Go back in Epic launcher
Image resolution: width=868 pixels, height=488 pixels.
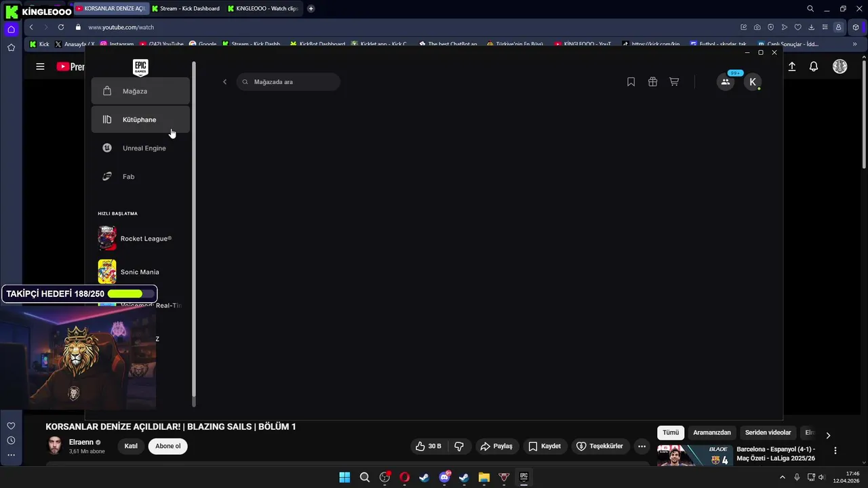click(x=224, y=82)
